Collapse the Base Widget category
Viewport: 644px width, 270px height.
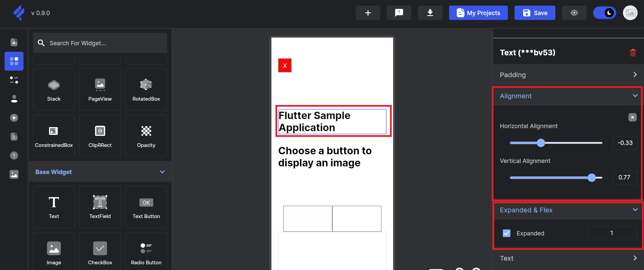(x=162, y=172)
